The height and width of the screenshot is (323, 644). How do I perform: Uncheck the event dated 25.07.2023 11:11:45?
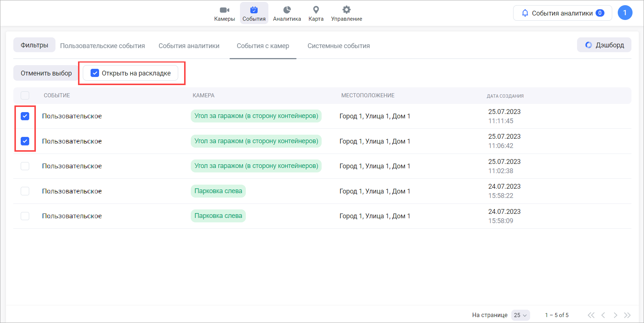point(25,116)
